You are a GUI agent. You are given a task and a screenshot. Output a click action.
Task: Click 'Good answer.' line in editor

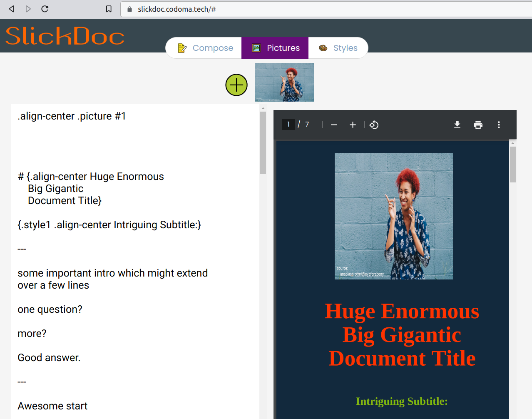[49, 358]
